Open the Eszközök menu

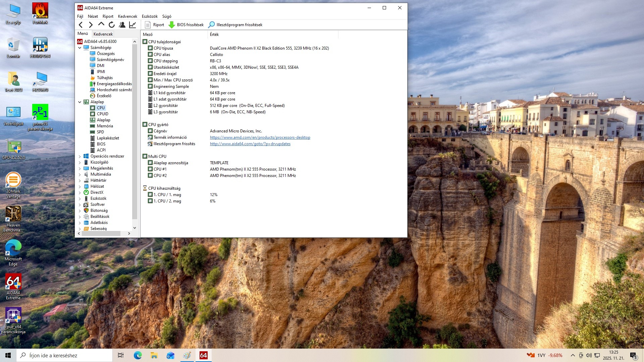(150, 16)
